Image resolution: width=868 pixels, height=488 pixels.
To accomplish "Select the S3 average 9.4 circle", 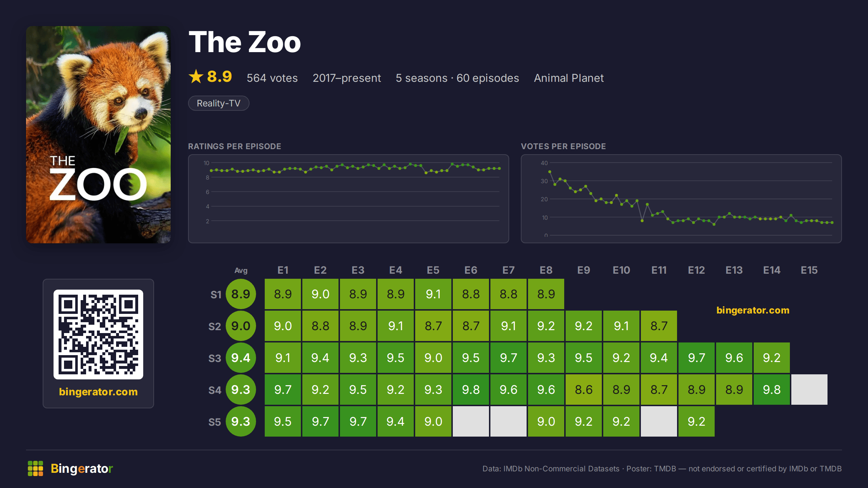I will click(241, 358).
